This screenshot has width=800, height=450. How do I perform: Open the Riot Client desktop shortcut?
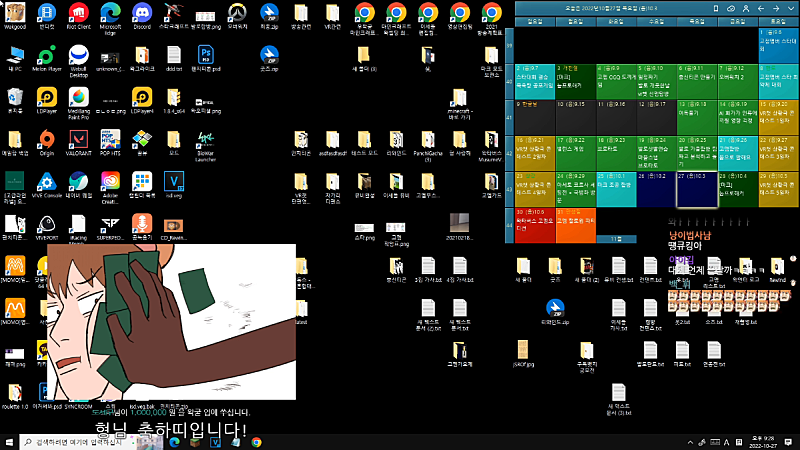[78, 15]
